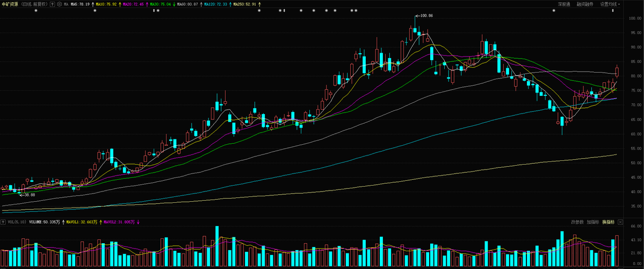The width and height of the screenshot is (644, 269).
Task: Click the MA30:75.04 indicator value
Action: coord(160,4)
